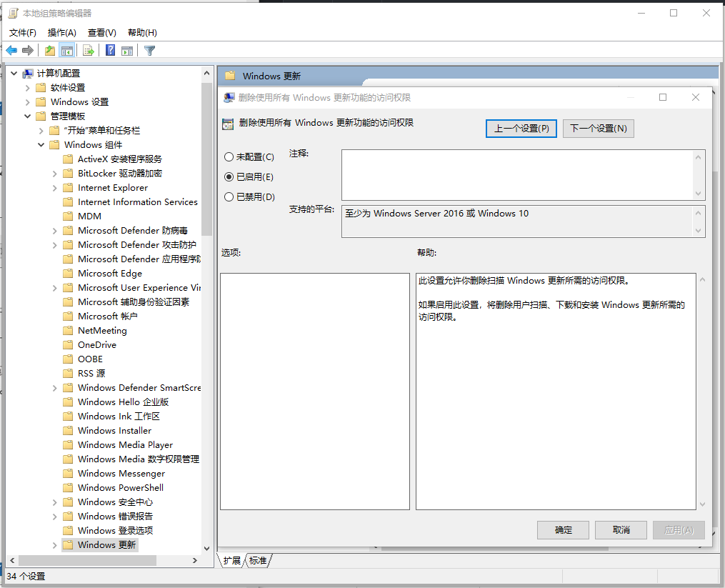Click the policy dialog title bar icon
Image resolution: width=725 pixels, height=588 pixels.
tap(229, 98)
